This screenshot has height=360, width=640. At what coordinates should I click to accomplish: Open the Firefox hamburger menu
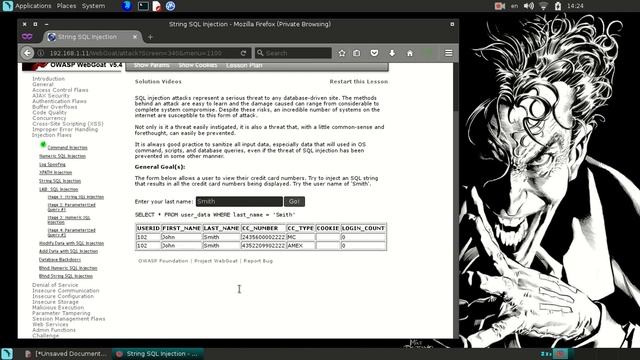(449, 53)
